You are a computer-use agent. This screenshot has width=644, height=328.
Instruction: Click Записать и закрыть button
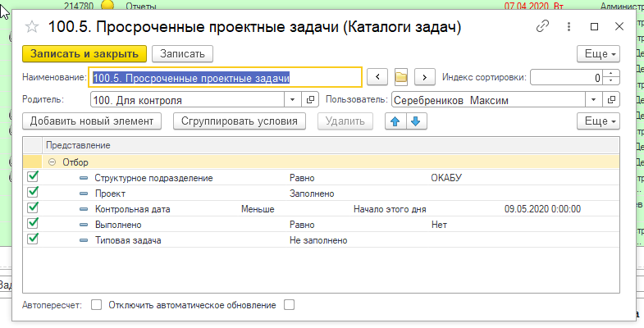(84, 53)
